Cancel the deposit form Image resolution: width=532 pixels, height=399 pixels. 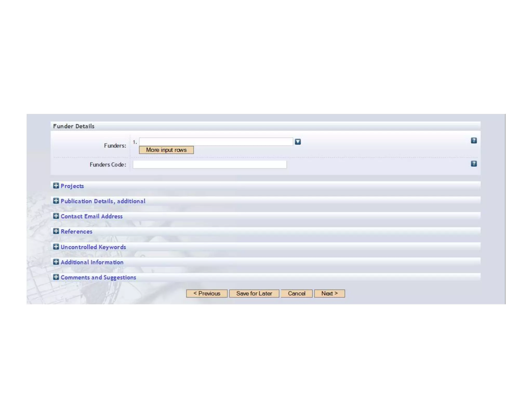(x=296, y=294)
